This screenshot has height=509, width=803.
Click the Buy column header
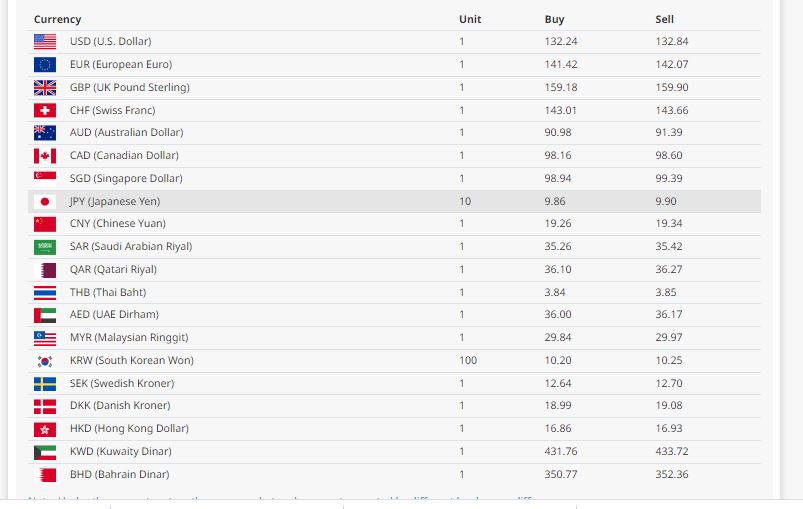(x=554, y=19)
